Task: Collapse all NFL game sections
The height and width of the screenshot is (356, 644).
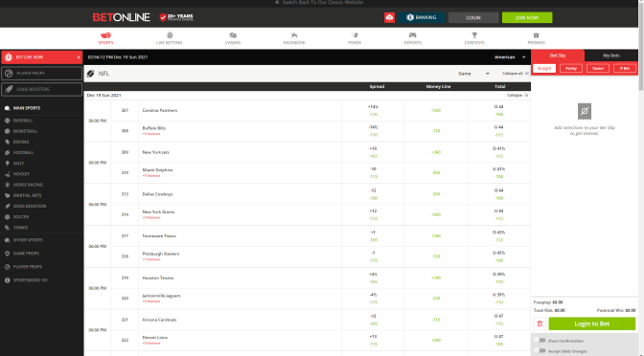Action: [x=515, y=74]
